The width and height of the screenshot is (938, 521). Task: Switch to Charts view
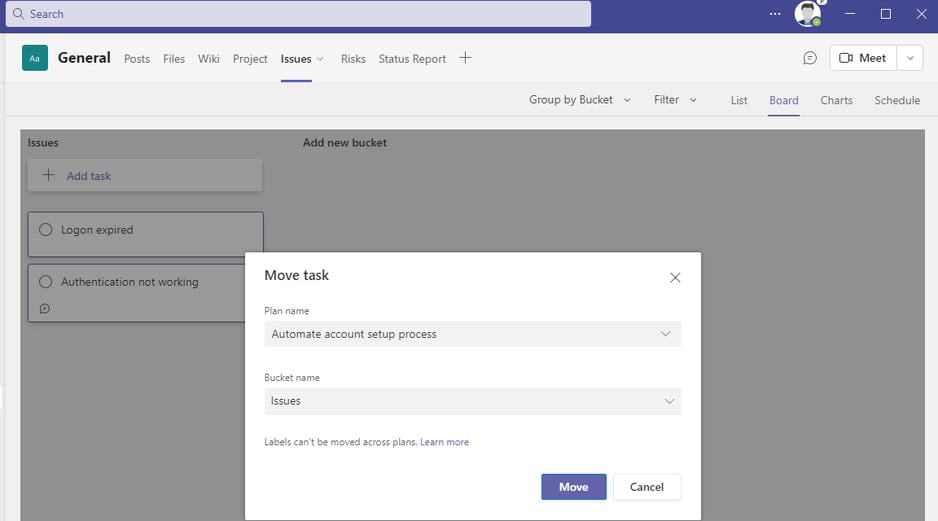(836, 100)
